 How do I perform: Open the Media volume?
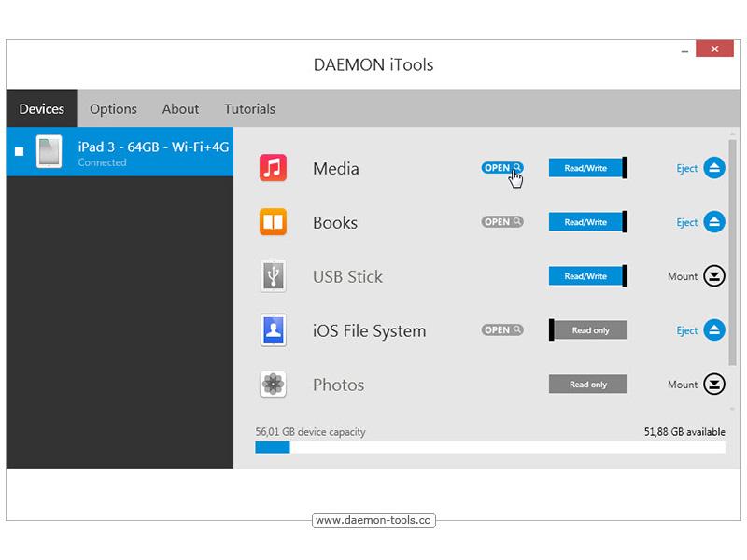coord(502,168)
